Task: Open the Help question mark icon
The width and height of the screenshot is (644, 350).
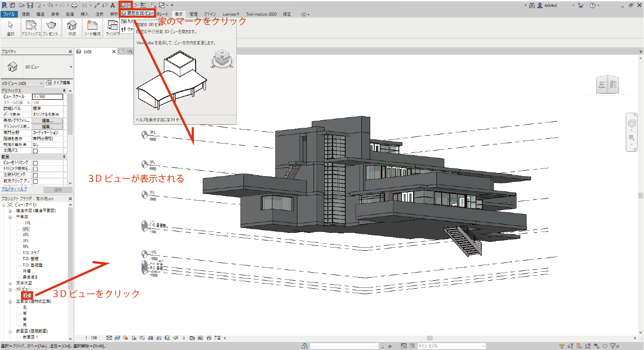Action: coord(592,6)
